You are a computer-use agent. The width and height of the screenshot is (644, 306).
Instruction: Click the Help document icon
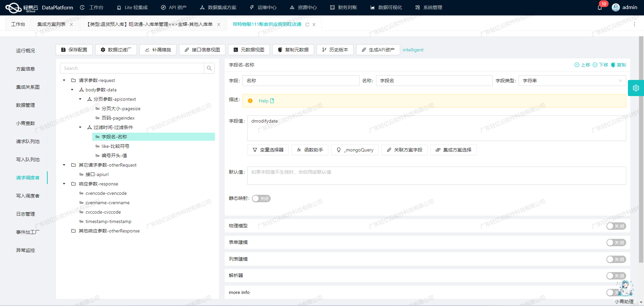272,101
